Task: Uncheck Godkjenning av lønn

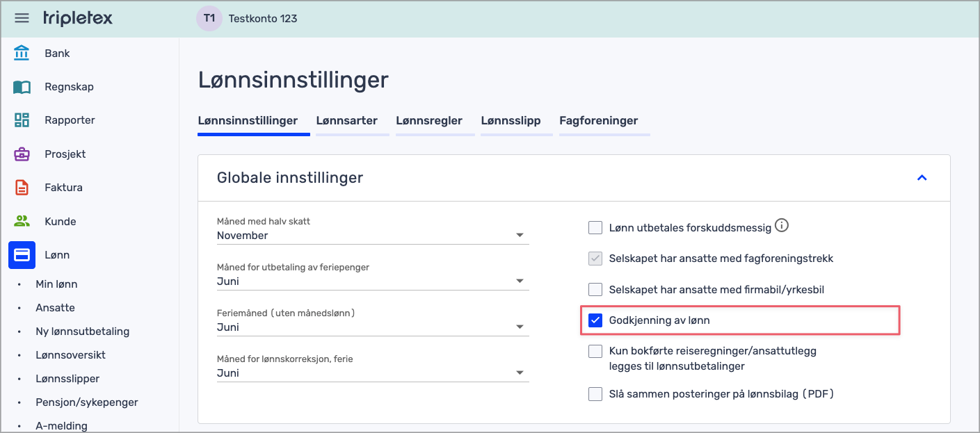Action: click(x=595, y=320)
